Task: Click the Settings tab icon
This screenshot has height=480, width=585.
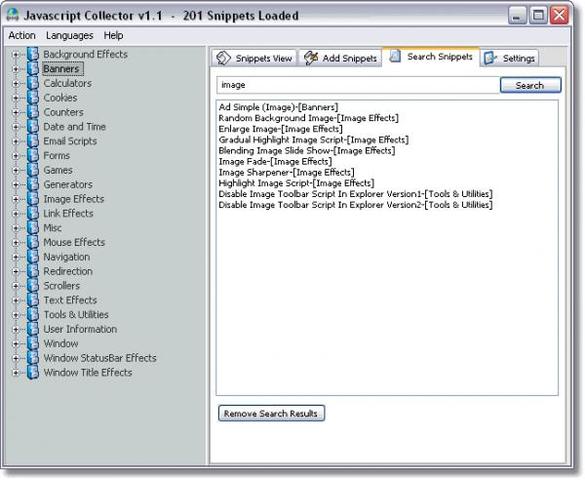Action: click(x=490, y=58)
